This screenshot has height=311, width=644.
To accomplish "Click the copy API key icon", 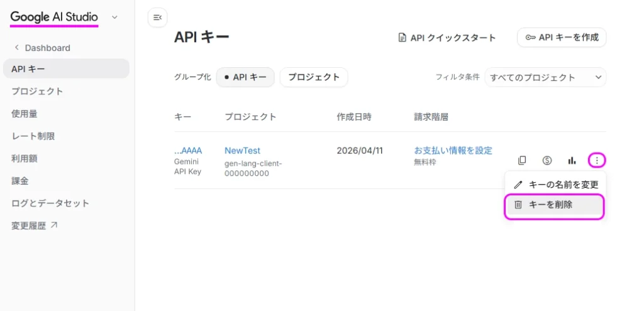I will [x=522, y=160].
